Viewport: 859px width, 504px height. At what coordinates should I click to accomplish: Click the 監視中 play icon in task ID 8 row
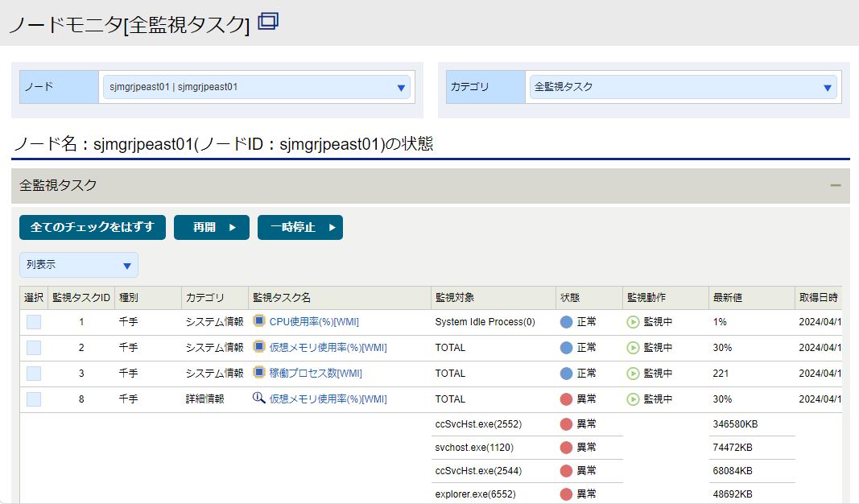tap(633, 399)
